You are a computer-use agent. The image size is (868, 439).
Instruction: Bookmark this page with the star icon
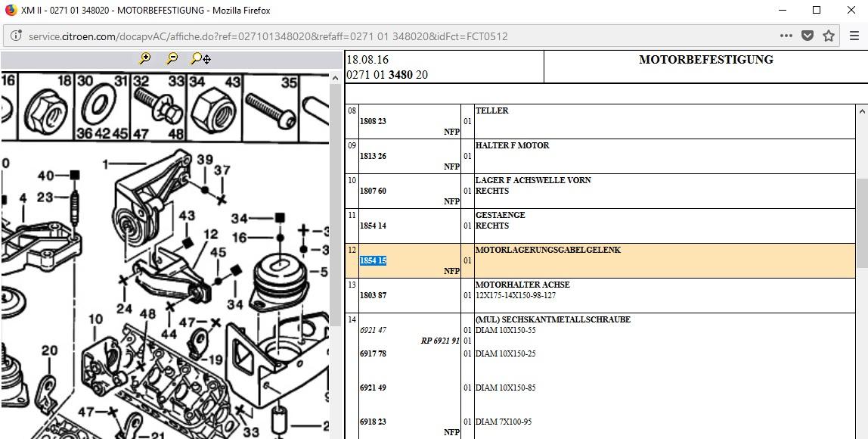coord(829,36)
